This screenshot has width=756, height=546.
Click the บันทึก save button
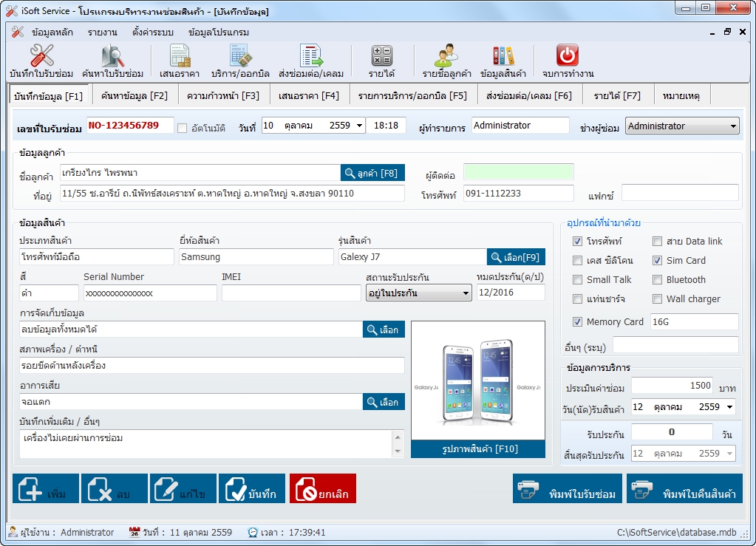[x=251, y=489]
